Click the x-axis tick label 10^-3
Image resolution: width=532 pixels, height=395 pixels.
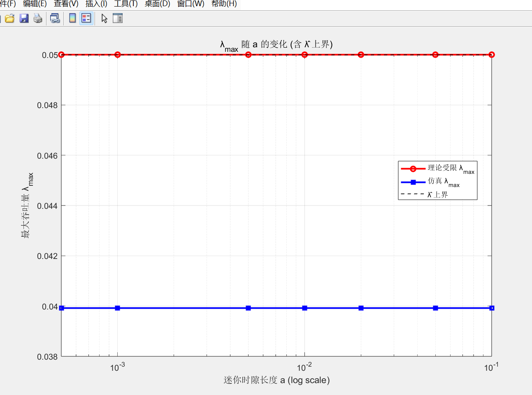(117, 367)
